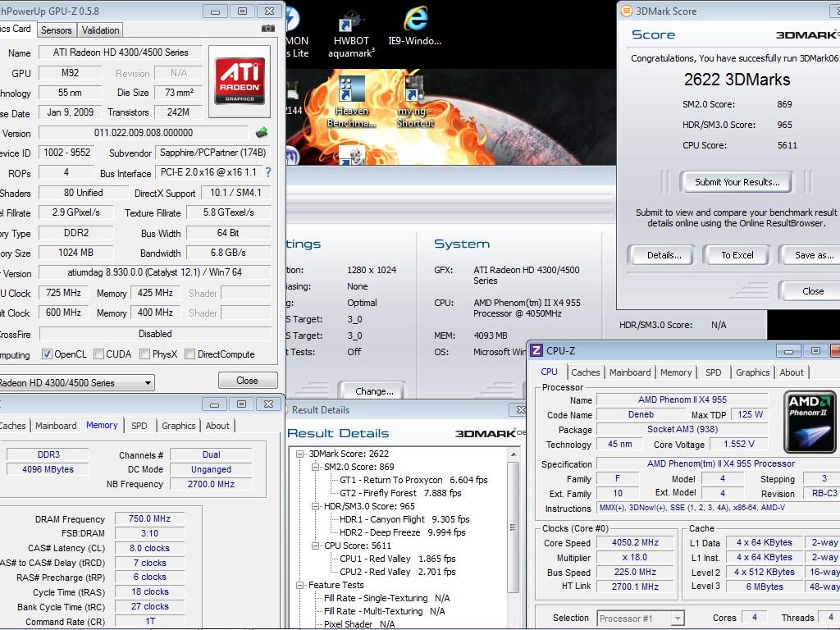This screenshot has width=840, height=630.
Task: Switch to the Sensors tab in GPU-Z
Action: click(x=57, y=30)
